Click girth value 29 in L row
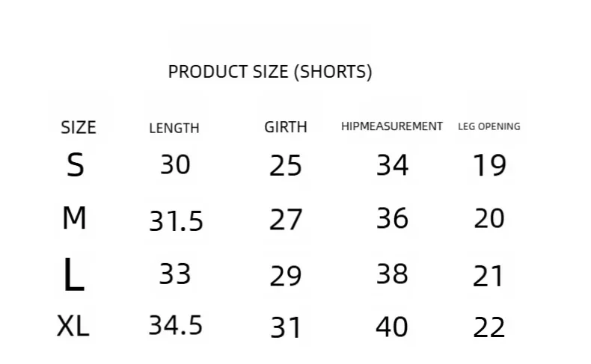591x364 pixels. (x=286, y=276)
